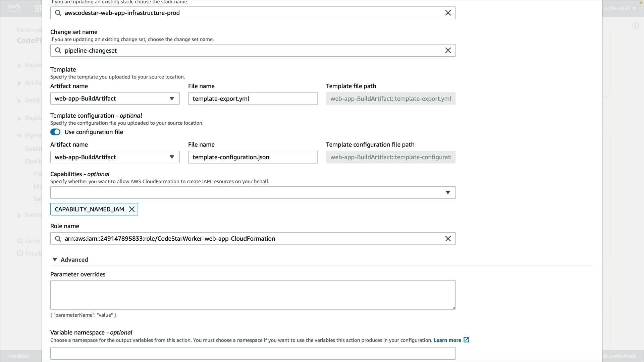Click the Learn more link
644x362 pixels.
pyautogui.click(x=447, y=340)
